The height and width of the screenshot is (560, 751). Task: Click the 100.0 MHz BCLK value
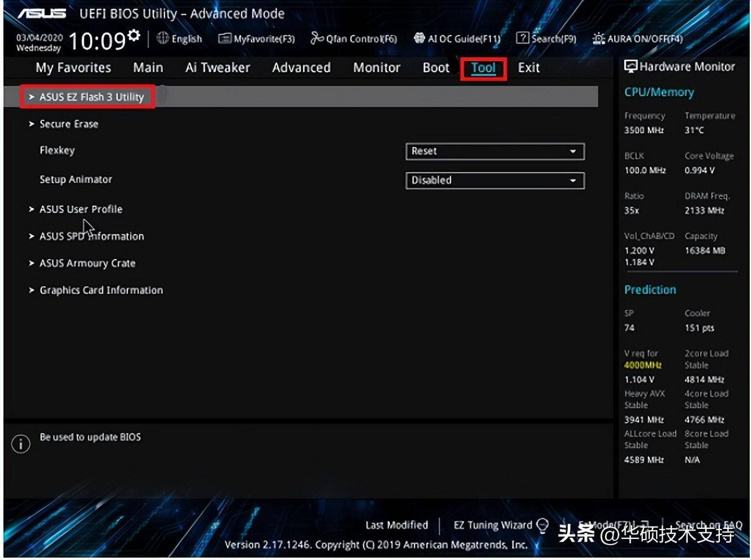(x=645, y=170)
